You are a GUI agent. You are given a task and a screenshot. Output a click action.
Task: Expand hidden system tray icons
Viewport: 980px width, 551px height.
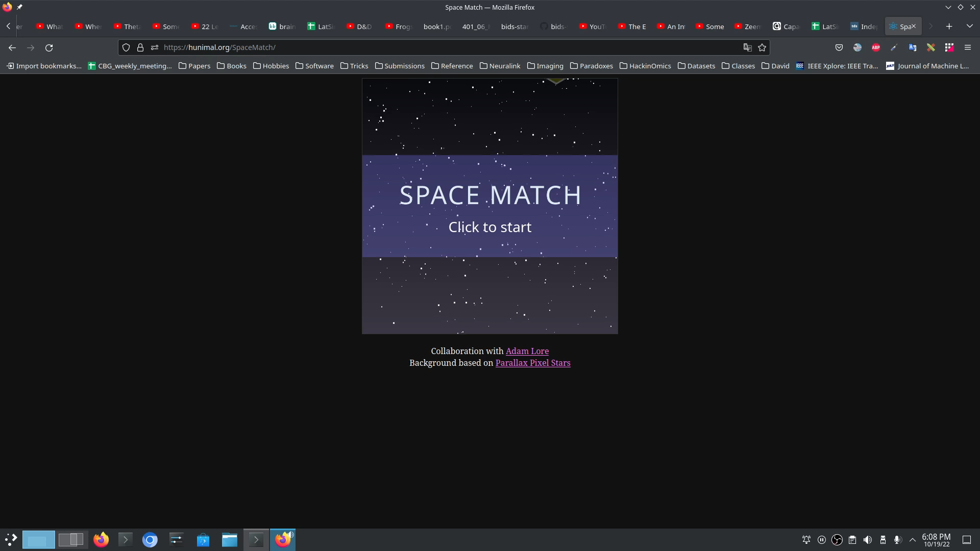point(912,540)
